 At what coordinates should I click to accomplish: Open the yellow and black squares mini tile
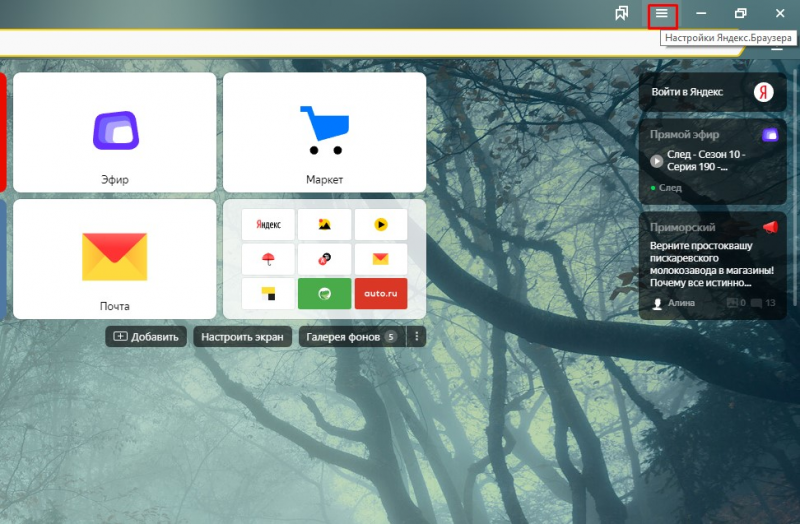point(268,293)
